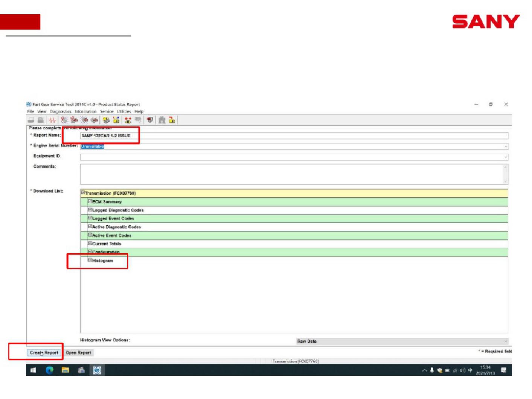Click the grey connect toolbar icon
The image size is (532, 399).
coord(162,120)
